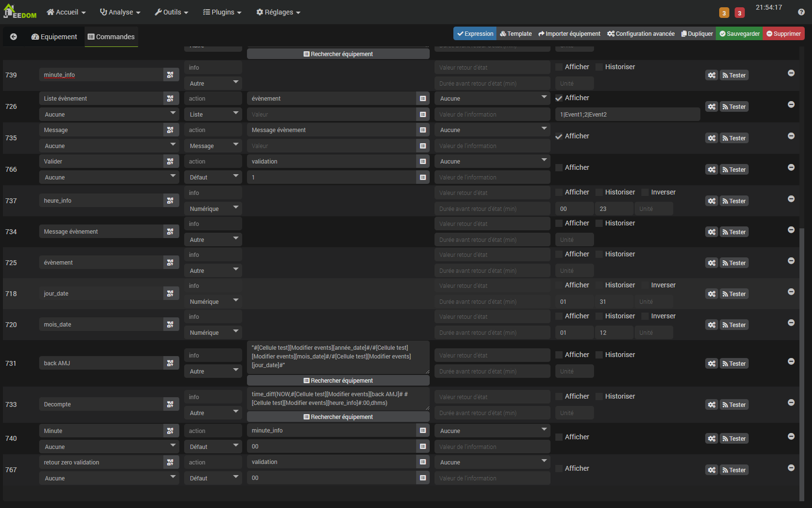812x508 pixels.
Task: Remove the Decompte command with minus icon
Action: [791, 403]
